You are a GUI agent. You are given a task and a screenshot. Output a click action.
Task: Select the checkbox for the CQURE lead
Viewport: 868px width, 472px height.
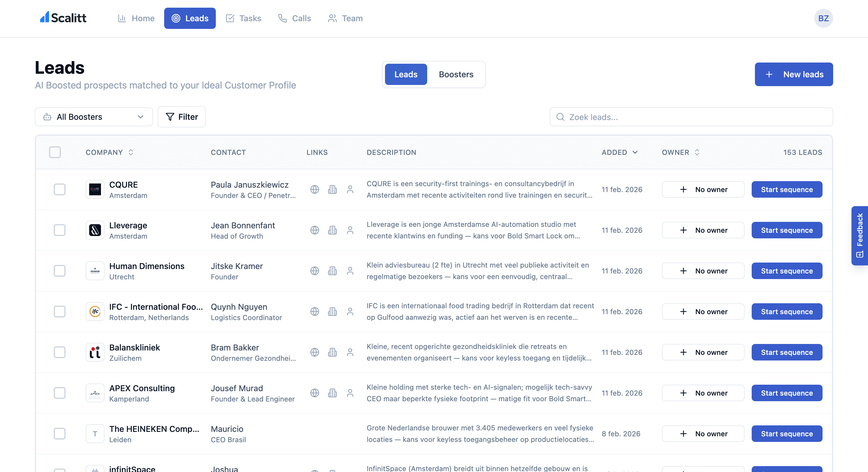click(x=59, y=189)
